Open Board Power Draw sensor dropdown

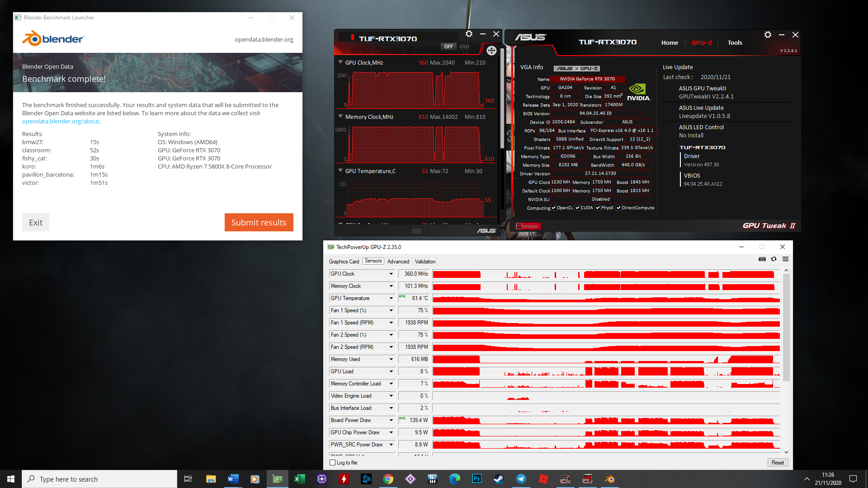[x=391, y=420]
